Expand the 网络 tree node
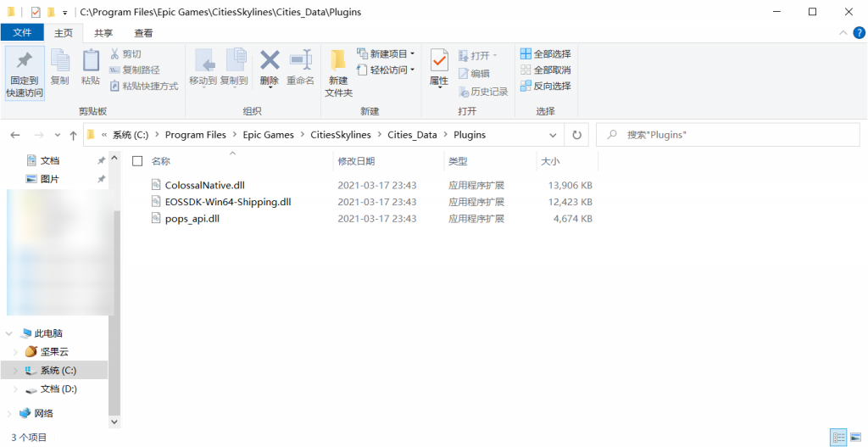The height and width of the screenshot is (447, 868). pos(8,413)
